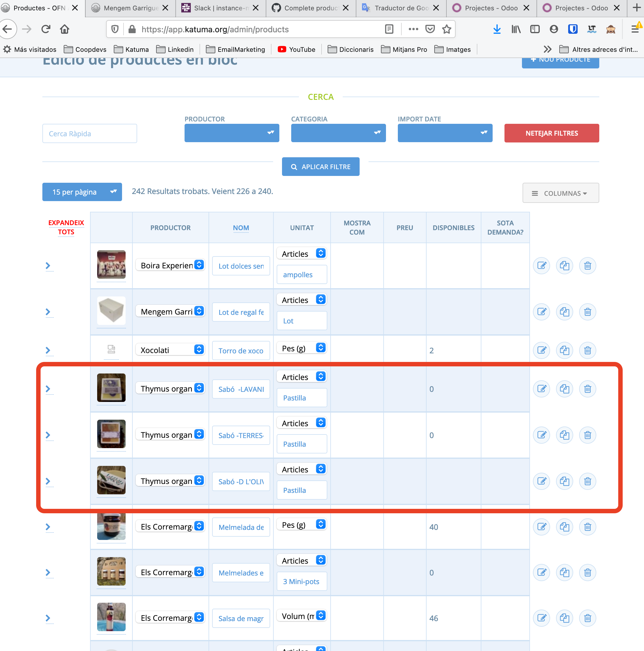This screenshot has width=644, height=651.
Task: Focus the Cerca Ràpida search field
Action: click(x=90, y=134)
